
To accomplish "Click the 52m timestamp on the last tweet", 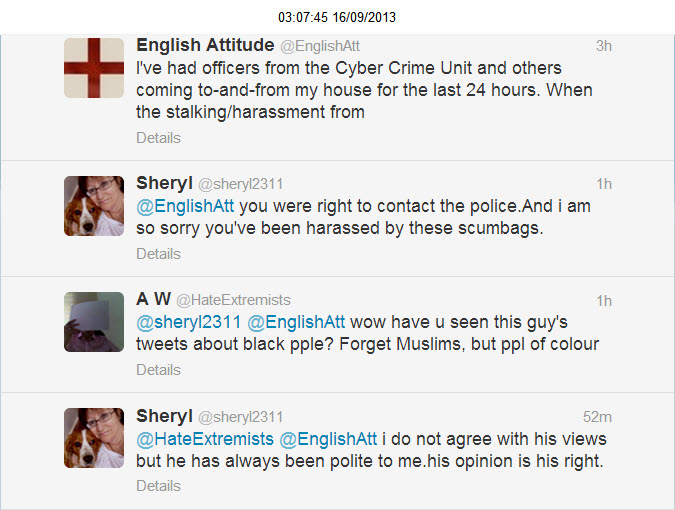I will [x=598, y=416].
